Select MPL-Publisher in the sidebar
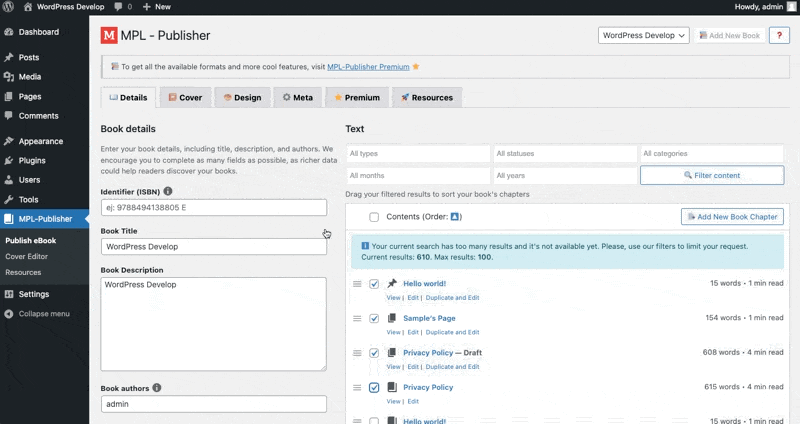The height and width of the screenshot is (424, 800). click(44, 219)
